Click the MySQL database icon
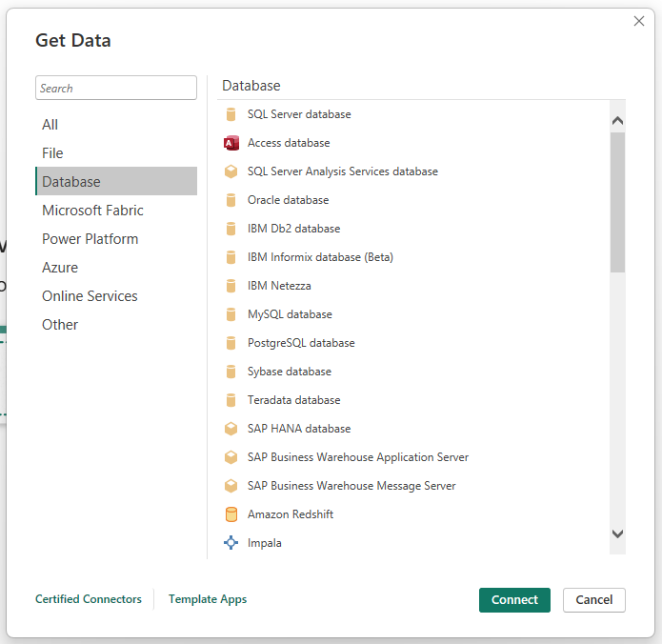 [x=231, y=314]
